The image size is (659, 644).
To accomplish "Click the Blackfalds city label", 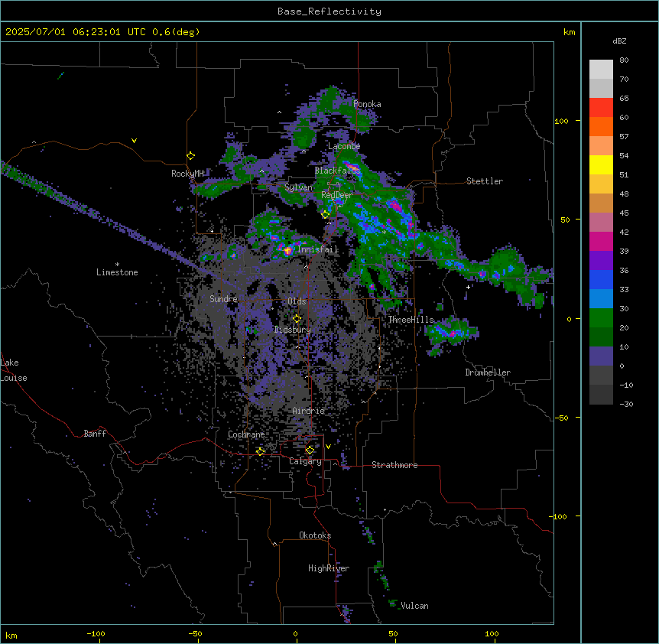I will [x=337, y=171].
